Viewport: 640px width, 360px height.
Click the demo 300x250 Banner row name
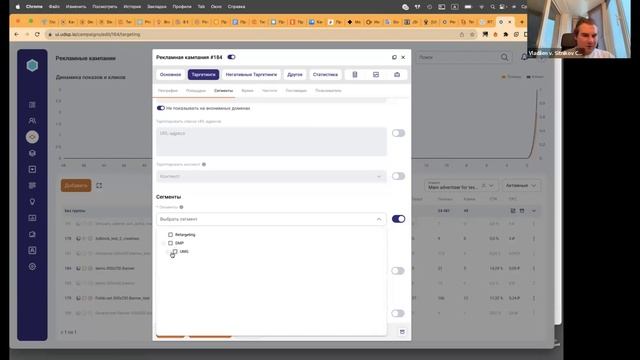pyautogui.click(x=115, y=268)
